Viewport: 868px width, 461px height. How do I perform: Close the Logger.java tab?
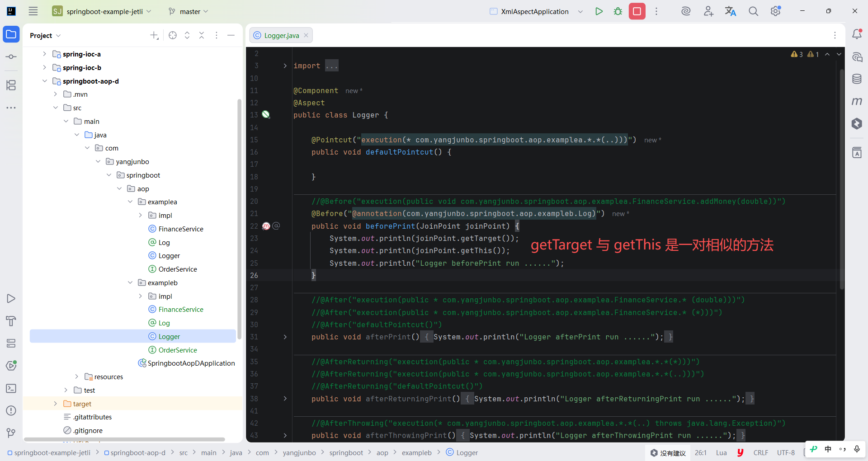(306, 35)
